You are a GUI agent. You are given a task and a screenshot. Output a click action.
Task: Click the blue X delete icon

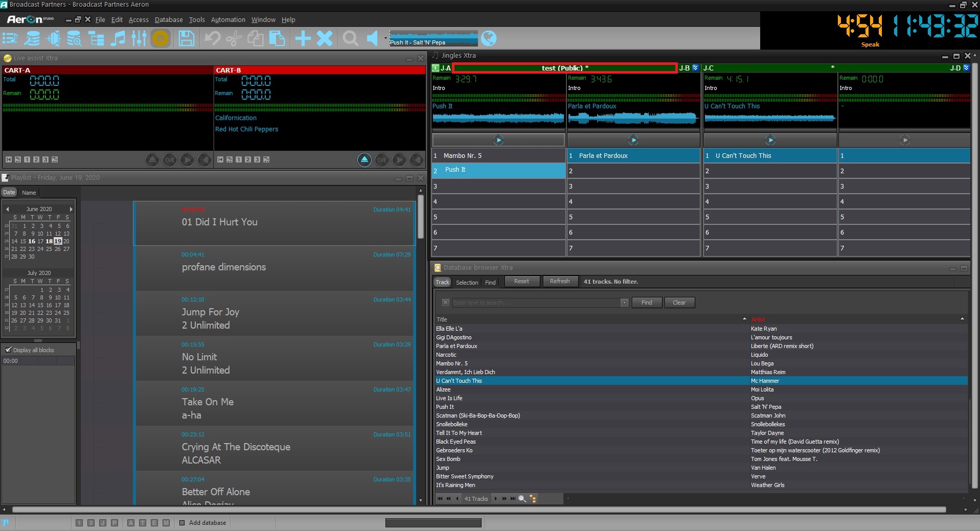tap(325, 38)
